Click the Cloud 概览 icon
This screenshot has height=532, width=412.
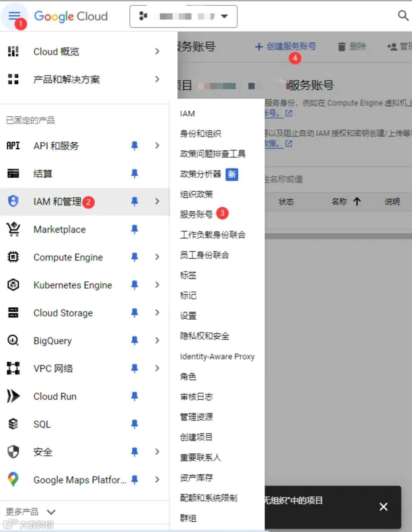click(x=13, y=51)
